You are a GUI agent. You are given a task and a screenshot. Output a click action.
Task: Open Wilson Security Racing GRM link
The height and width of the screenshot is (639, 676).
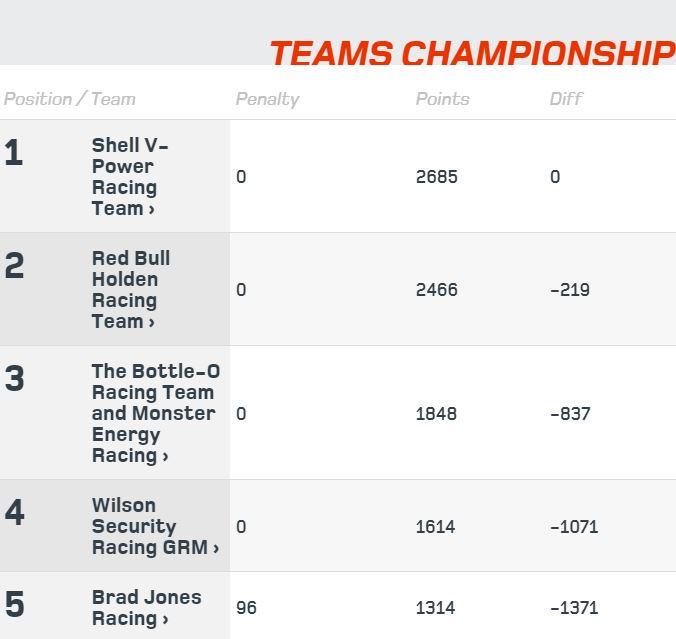(x=155, y=526)
